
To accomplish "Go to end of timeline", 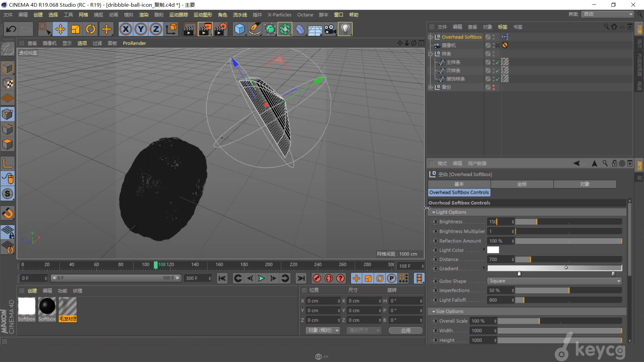I will coord(301,278).
